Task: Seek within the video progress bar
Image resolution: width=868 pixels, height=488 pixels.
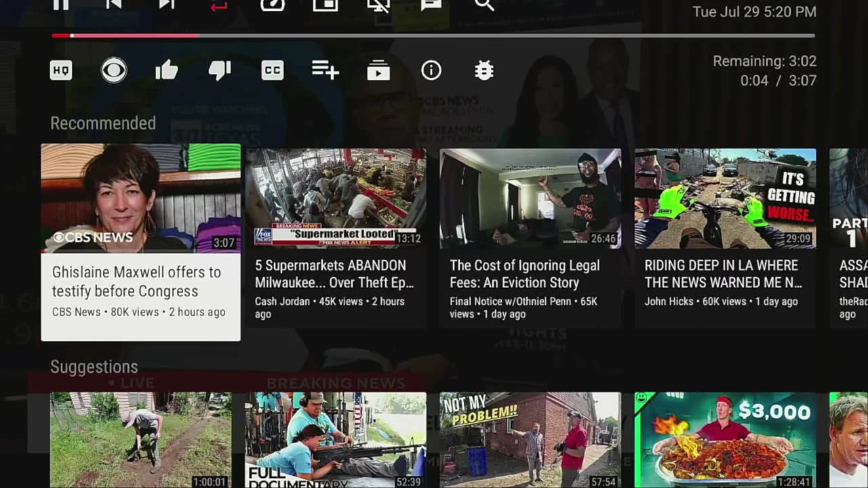Action: click(433, 35)
